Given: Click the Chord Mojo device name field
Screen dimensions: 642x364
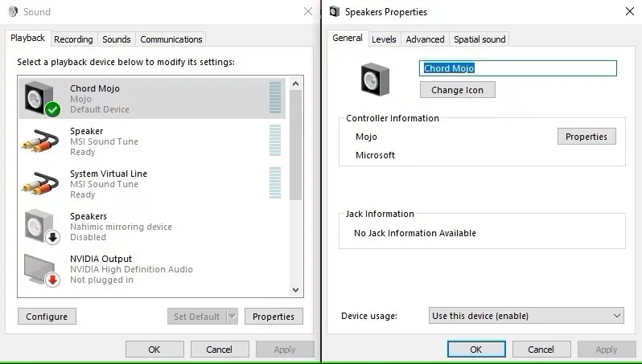Looking at the screenshot, I should pos(518,68).
